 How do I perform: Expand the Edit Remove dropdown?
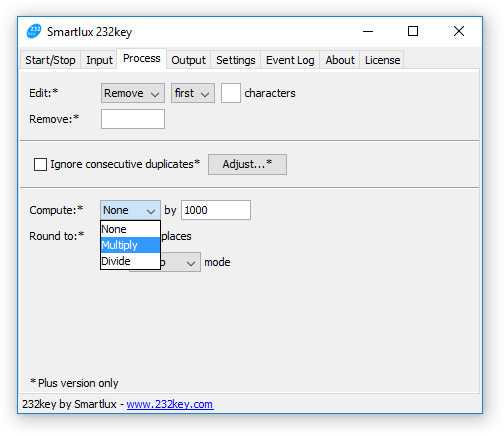click(133, 93)
